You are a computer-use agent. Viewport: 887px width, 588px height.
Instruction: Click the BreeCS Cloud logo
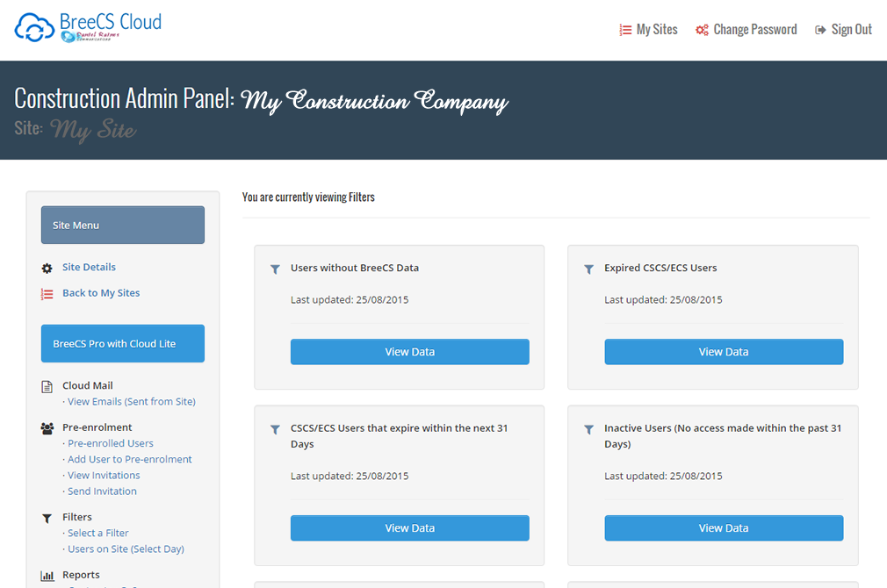pos(88,28)
